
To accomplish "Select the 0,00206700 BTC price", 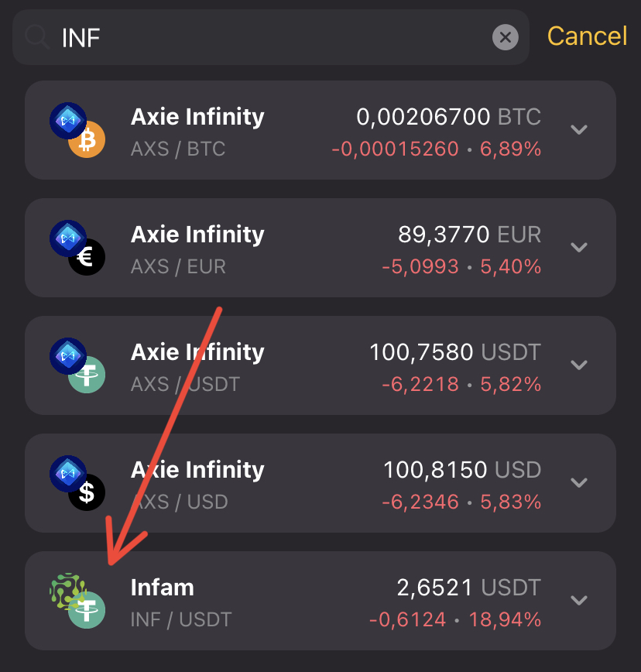I will point(448,117).
